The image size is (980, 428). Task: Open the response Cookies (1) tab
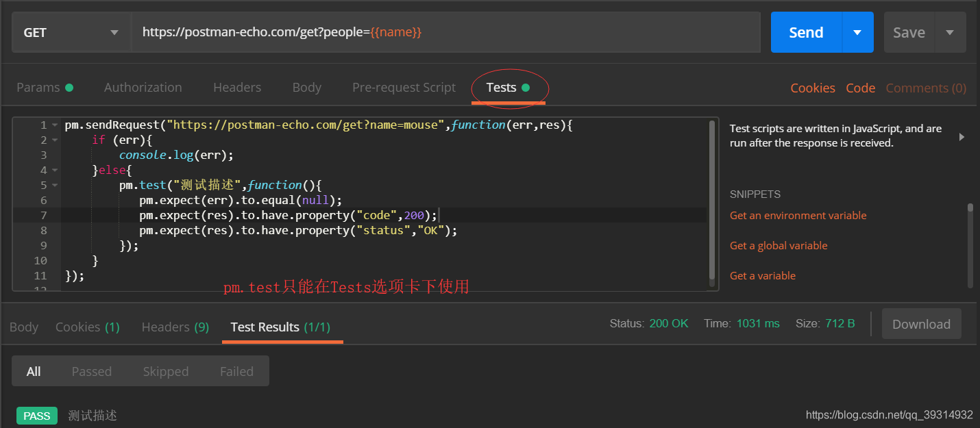[x=88, y=327]
